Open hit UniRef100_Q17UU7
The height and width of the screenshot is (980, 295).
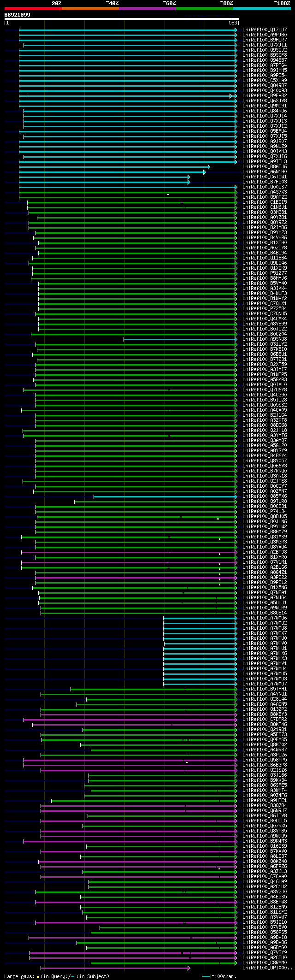265,30
